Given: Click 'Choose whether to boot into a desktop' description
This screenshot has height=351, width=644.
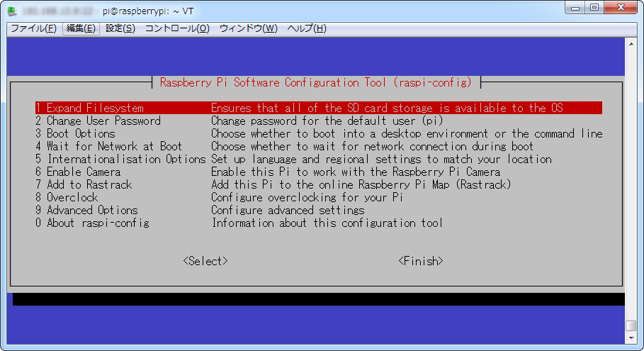Looking at the screenshot, I should [x=407, y=133].
